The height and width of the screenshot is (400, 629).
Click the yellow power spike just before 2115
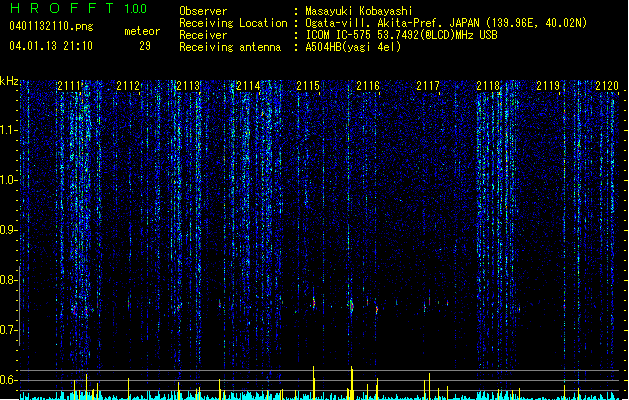pyautogui.click(x=314, y=382)
